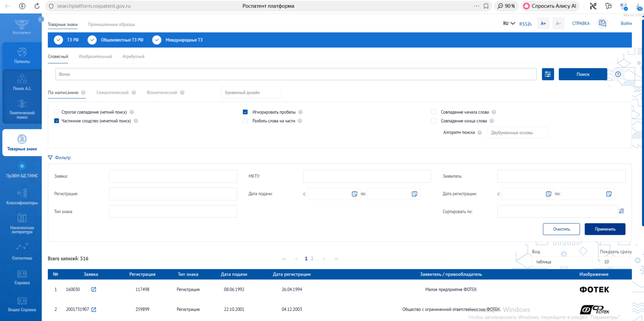Select the Словесный search tab
Image resolution: width=644 pixels, height=321 pixels.
tap(58, 56)
